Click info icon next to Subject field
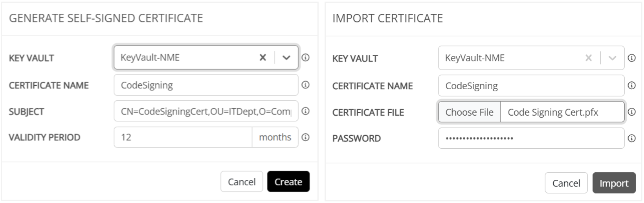644x203 pixels. [x=305, y=111]
